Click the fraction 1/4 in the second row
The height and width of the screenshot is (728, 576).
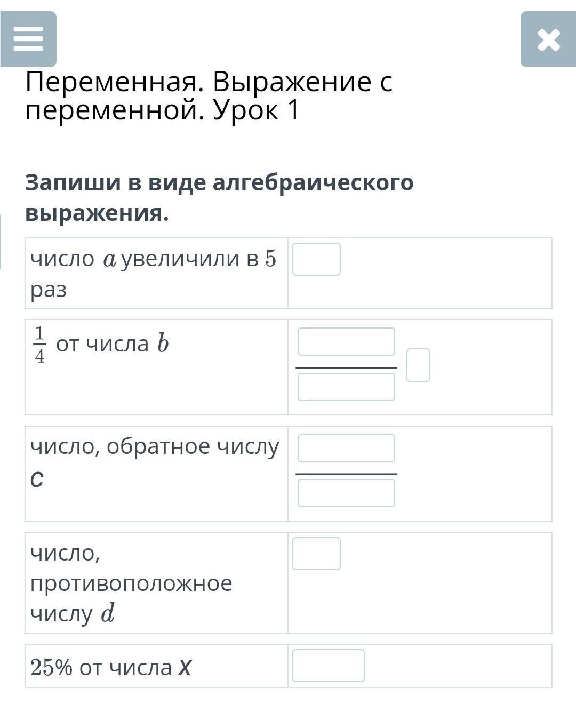(39, 345)
